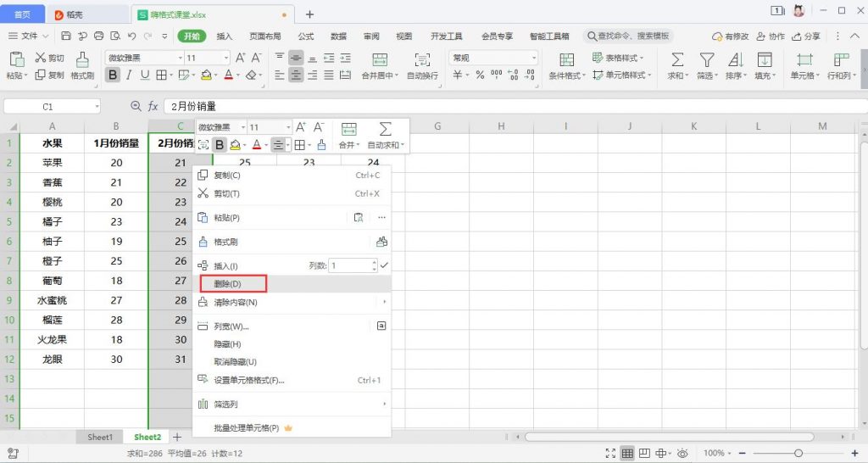Image resolution: width=868 pixels, height=463 pixels.
Task: Click the ribbon Copy (复制) button
Action: [49, 75]
